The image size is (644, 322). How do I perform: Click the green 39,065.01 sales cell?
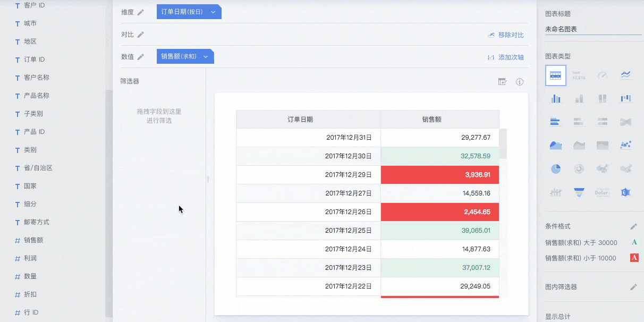(x=440, y=231)
